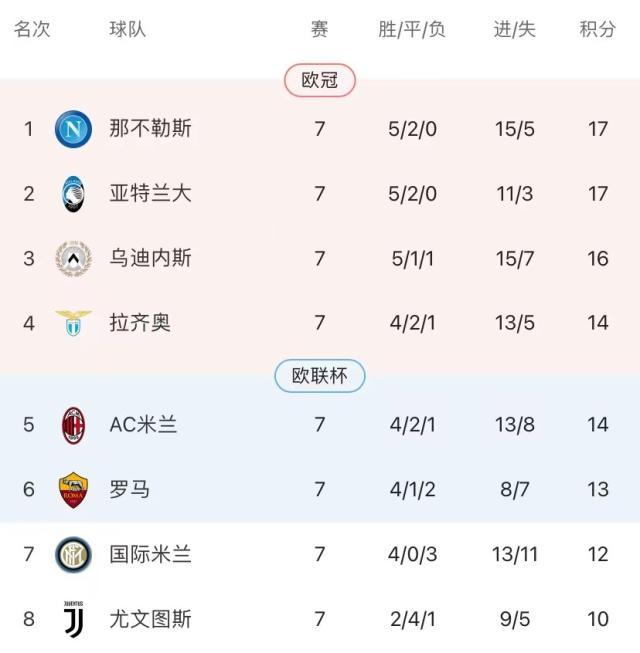The image size is (640, 653).
Task: Click the 胜/平/负 column header
Action: pos(412,29)
